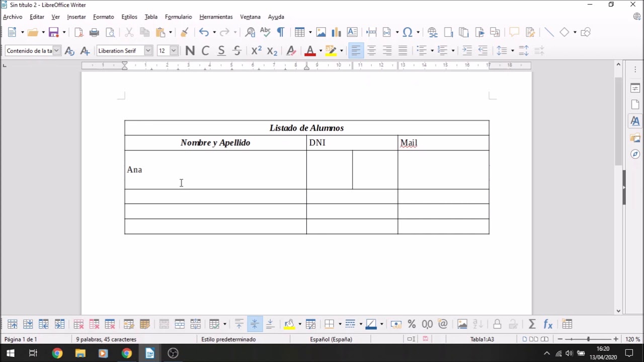Insert a page break

371,32
